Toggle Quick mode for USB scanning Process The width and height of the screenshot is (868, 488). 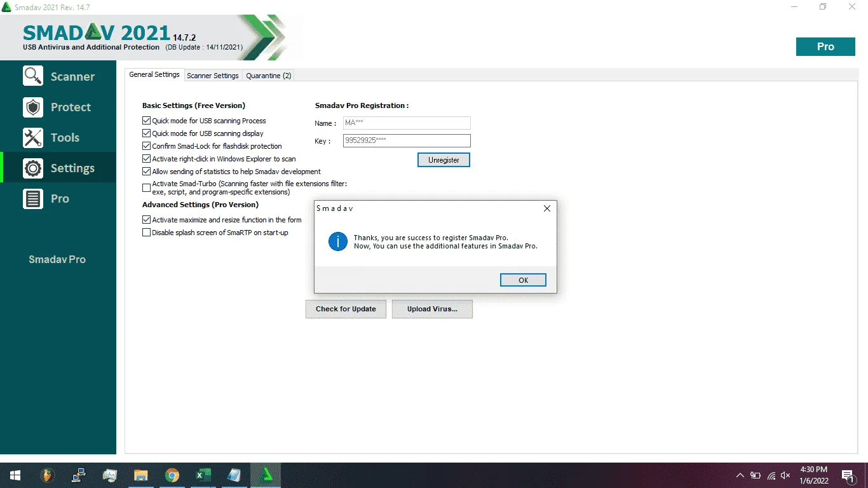[x=147, y=121]
